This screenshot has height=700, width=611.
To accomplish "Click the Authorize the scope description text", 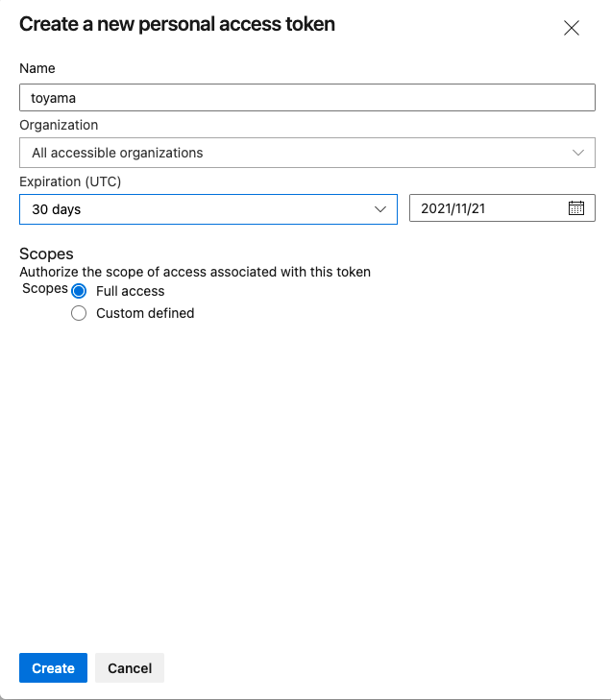I will click(195, 272).
